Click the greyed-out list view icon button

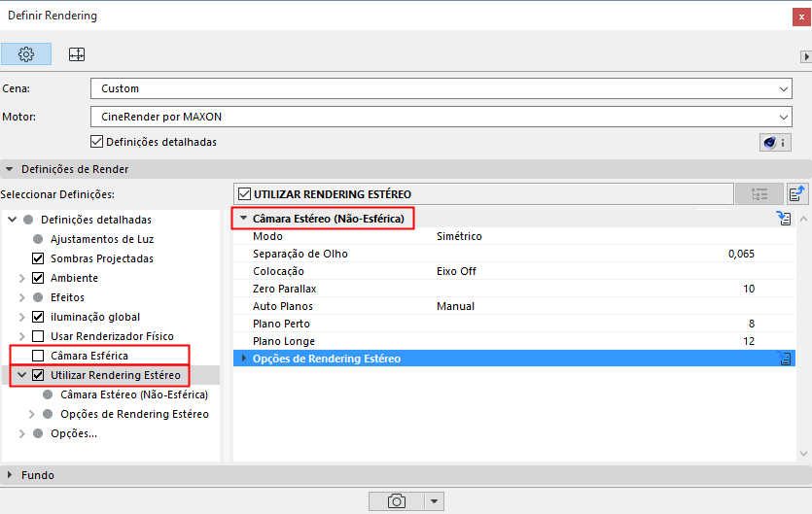click(x=759, y=194)
